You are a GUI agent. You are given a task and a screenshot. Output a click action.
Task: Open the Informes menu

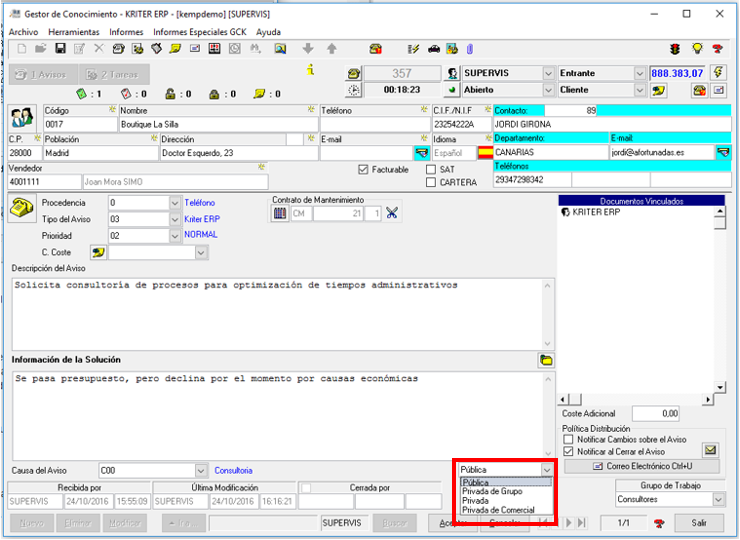tap(126, 32)
